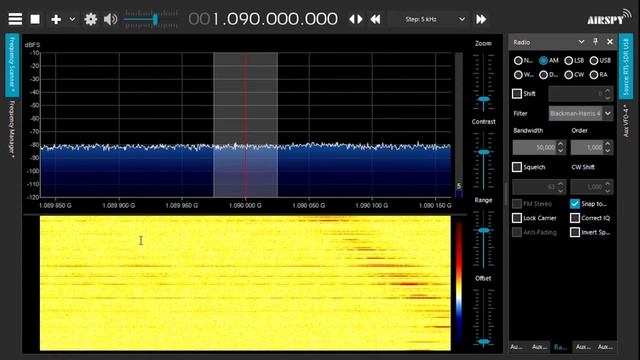Click the plus new slice button
This screenshot has height=360, width=640.
(x=56, y=19)
